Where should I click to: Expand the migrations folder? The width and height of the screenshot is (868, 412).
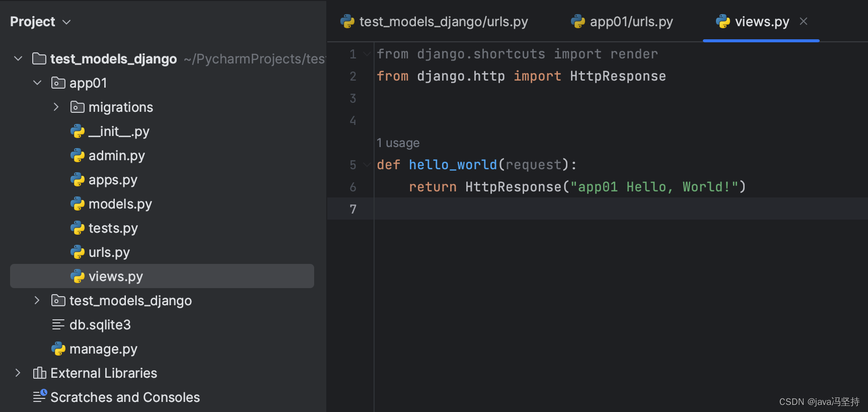(x=56, y=107)
